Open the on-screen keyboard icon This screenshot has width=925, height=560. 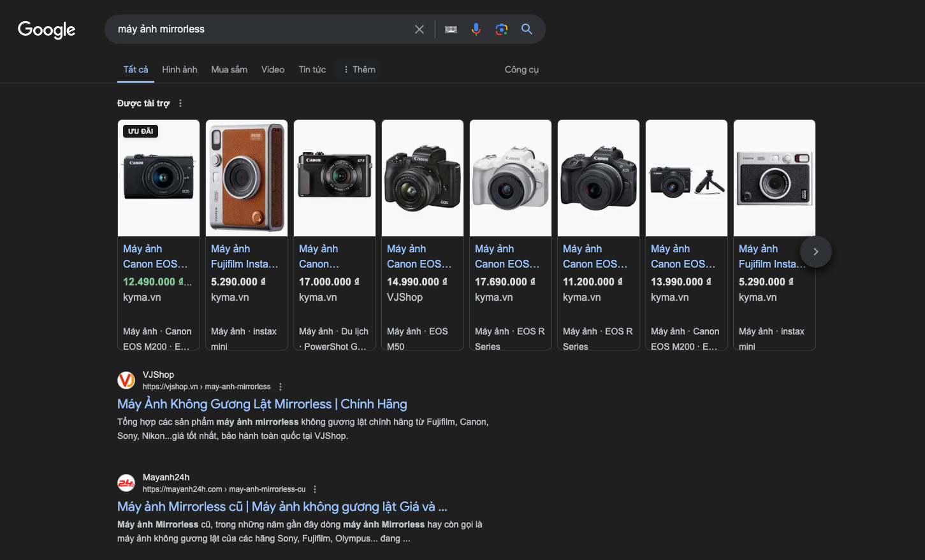click(x=451, y=29)
